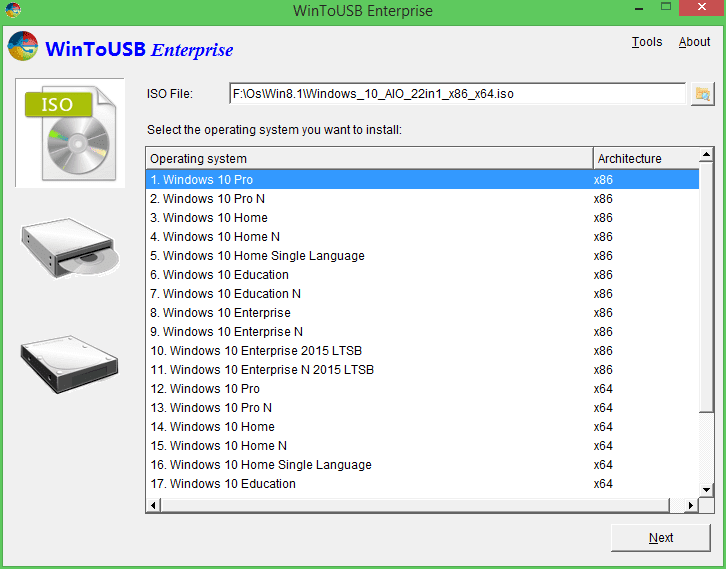Image resolution: width=726 pixels, height=569 pixels.
Task: Select 17. Windows 10 Education x64
Action: [x=422, y=483]
